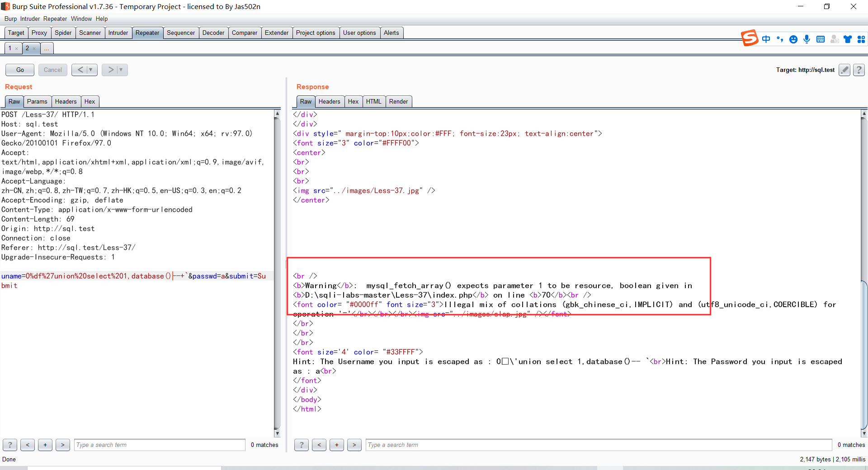Click the Cancel button

coord(53,70)
